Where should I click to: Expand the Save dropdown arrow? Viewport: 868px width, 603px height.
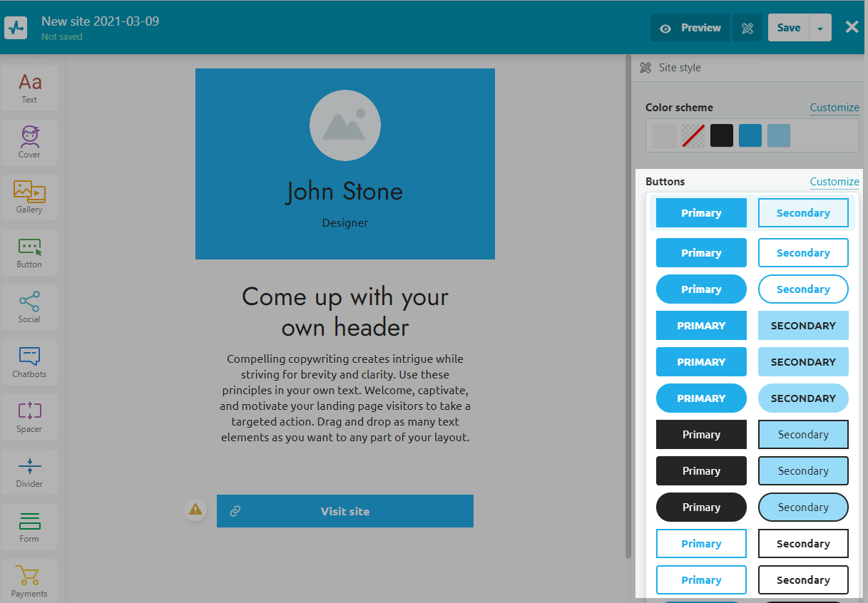[x=820, y=28]
